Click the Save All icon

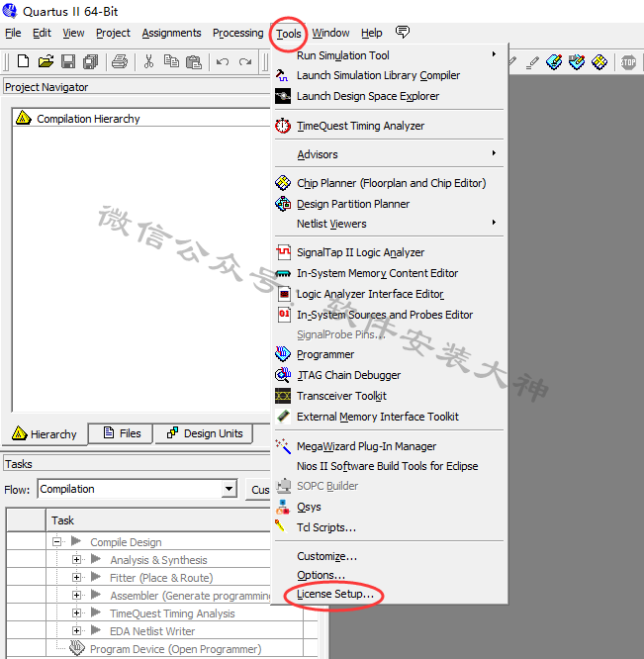click(x=90, y=61)
